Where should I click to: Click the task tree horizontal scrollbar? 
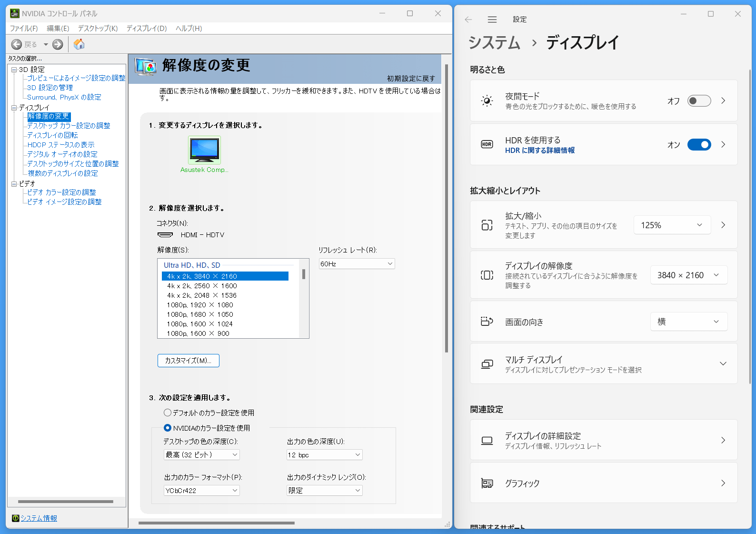click(66, 502)
